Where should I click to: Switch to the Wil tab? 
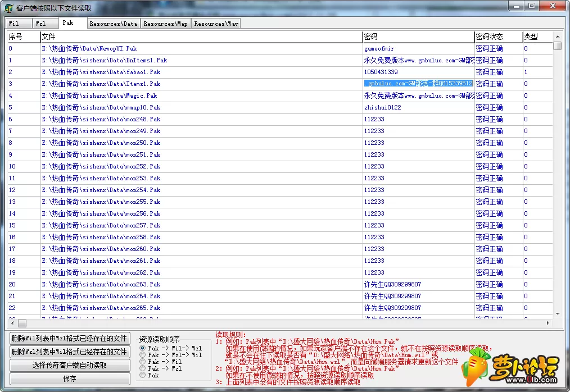pos(18,24)
